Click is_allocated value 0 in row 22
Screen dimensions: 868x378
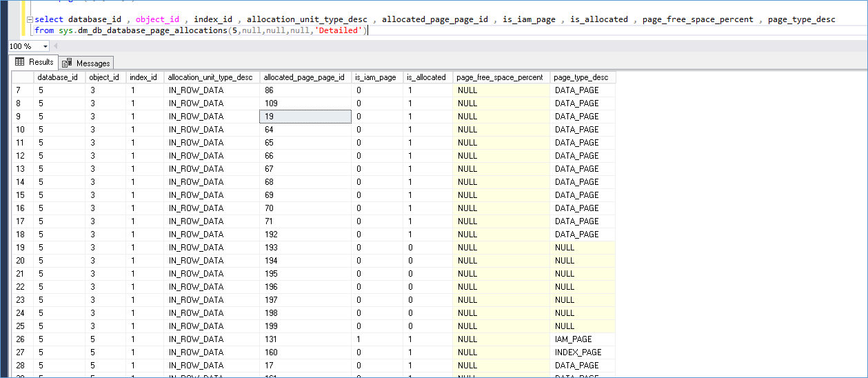(427, 287)
